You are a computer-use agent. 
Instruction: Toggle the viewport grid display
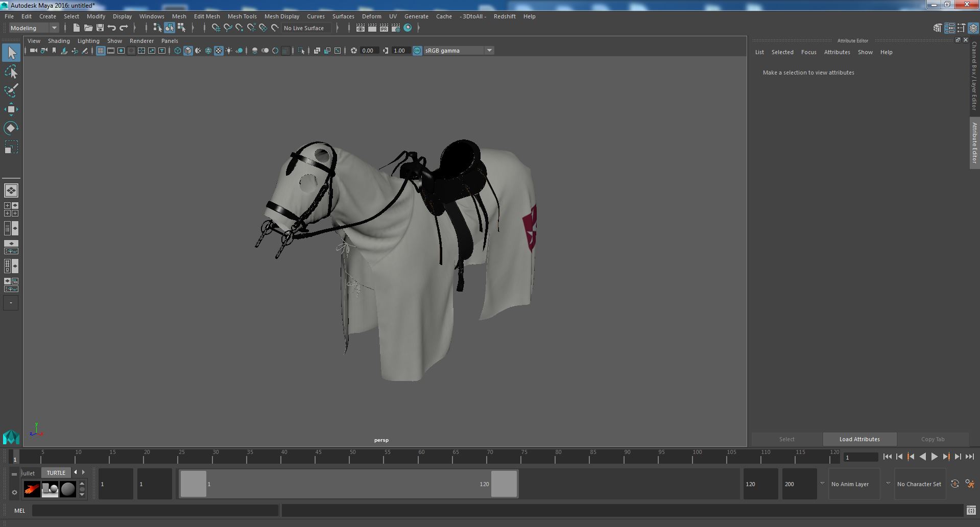click(100, 51)
